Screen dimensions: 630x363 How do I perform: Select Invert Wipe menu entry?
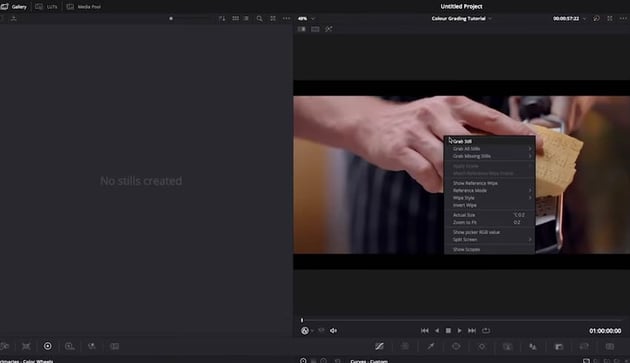tap(489, 205)
